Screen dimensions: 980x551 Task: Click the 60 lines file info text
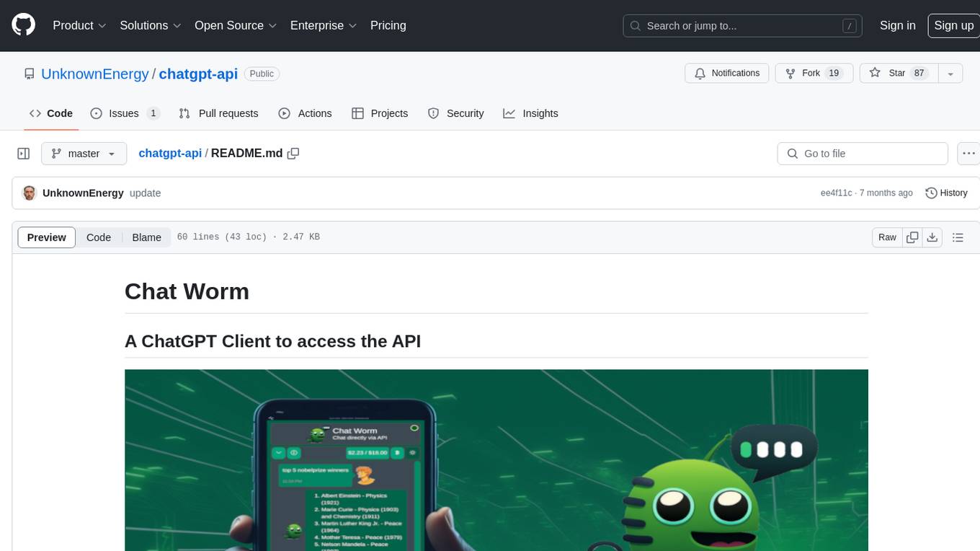point(249,237)
